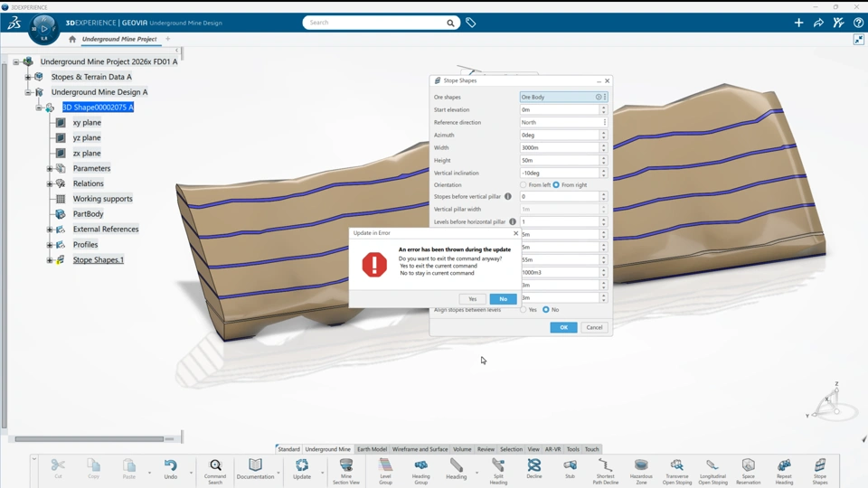Collapse Underground Mine Design A node

pos(27,92)
